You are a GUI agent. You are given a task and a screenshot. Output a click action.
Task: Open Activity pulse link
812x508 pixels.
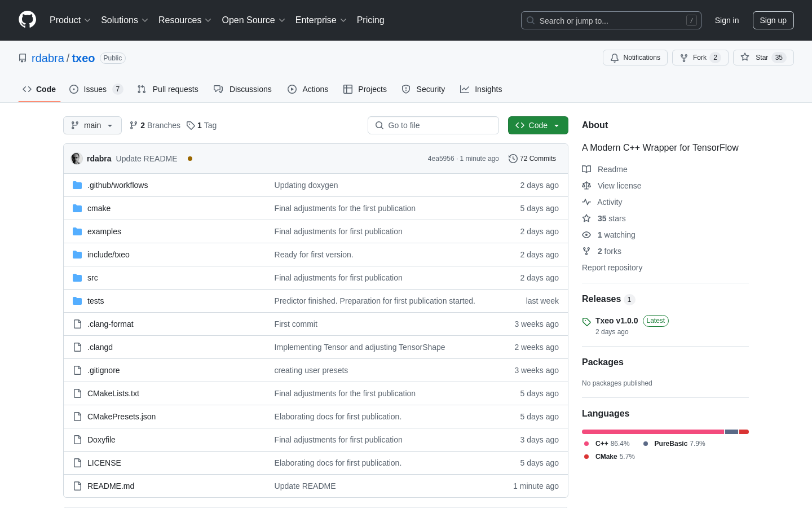coord(602,202)
